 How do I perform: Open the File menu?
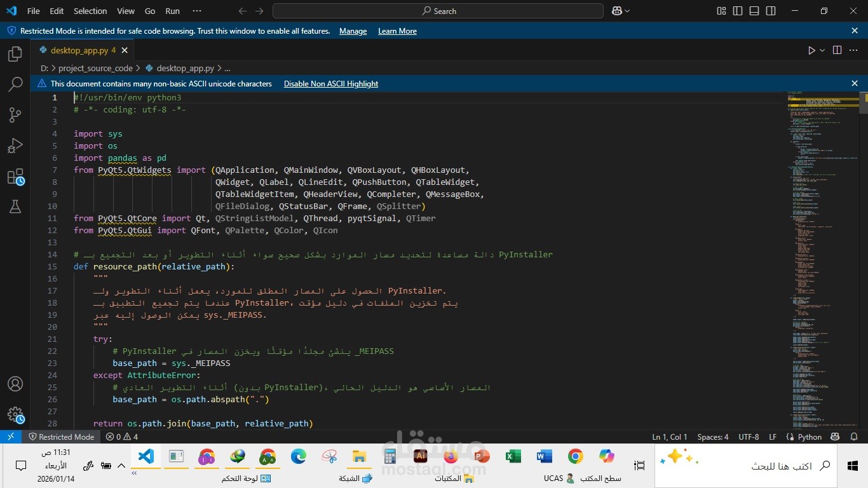click(x=34, y=11)
